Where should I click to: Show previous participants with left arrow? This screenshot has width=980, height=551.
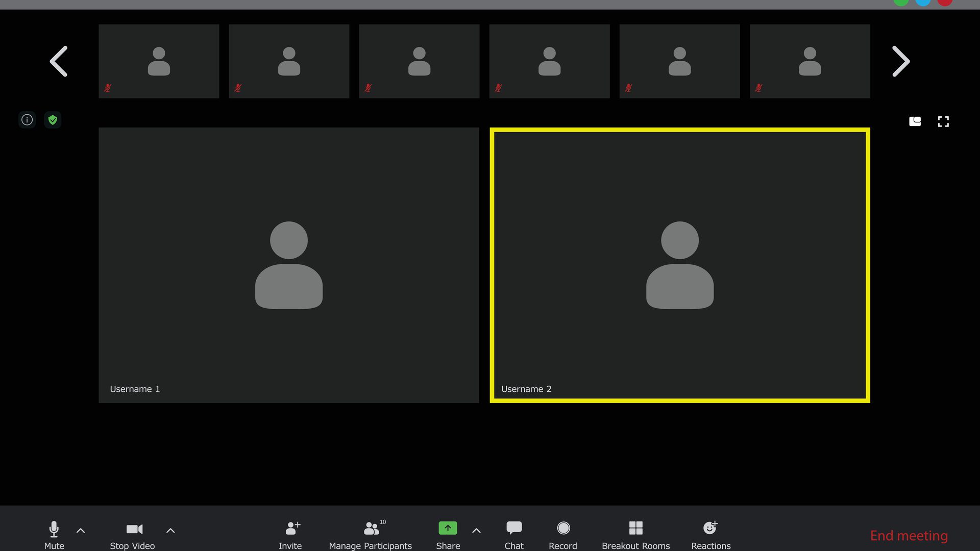pos(59,62)
